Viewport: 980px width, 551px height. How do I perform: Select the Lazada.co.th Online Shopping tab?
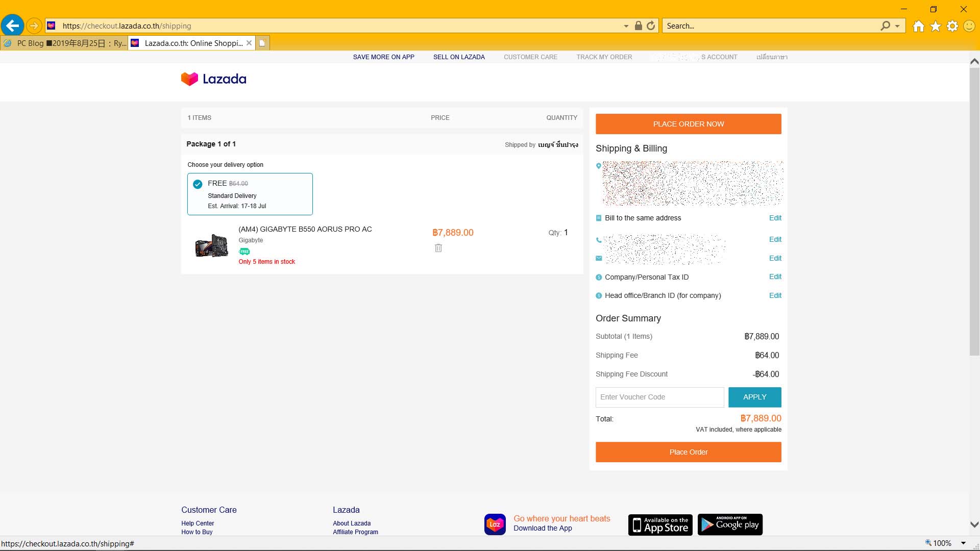[187, 43]
